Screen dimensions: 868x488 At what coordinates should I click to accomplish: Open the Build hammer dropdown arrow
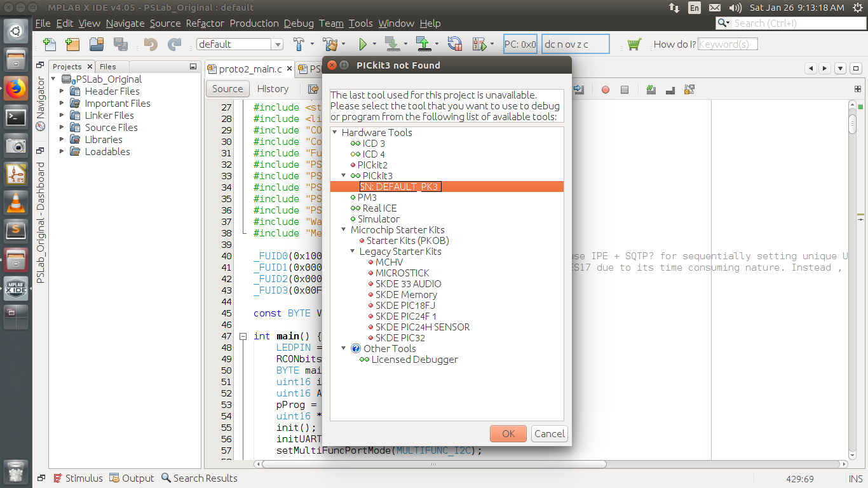pyautogui.click(x=312, y=44)
